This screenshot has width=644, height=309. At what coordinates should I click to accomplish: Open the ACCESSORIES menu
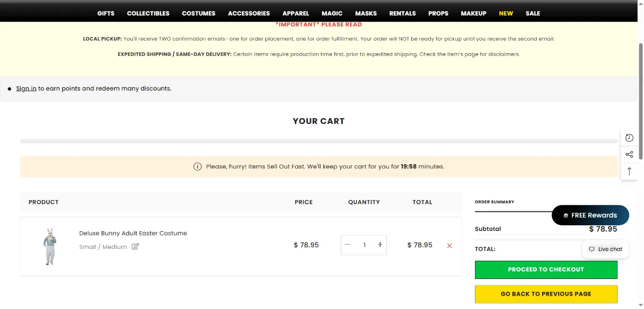pyautogui.click(x=249, y=13)
